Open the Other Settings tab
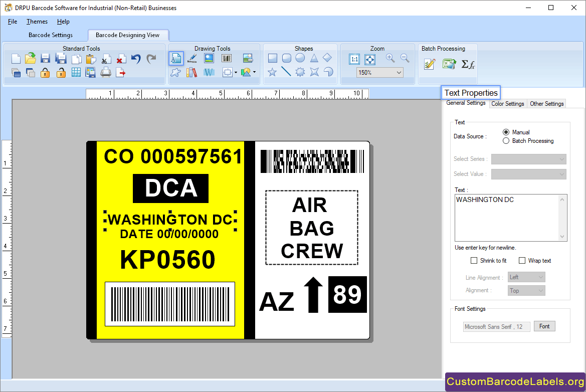The width and height of the screenshot is (586, 392). 546,104
